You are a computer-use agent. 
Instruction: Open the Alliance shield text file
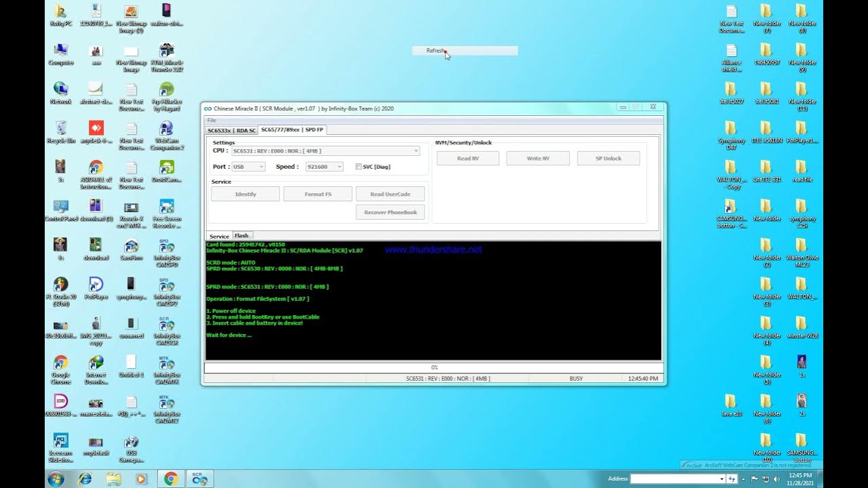pyautogui.click(x=730, y=57)
